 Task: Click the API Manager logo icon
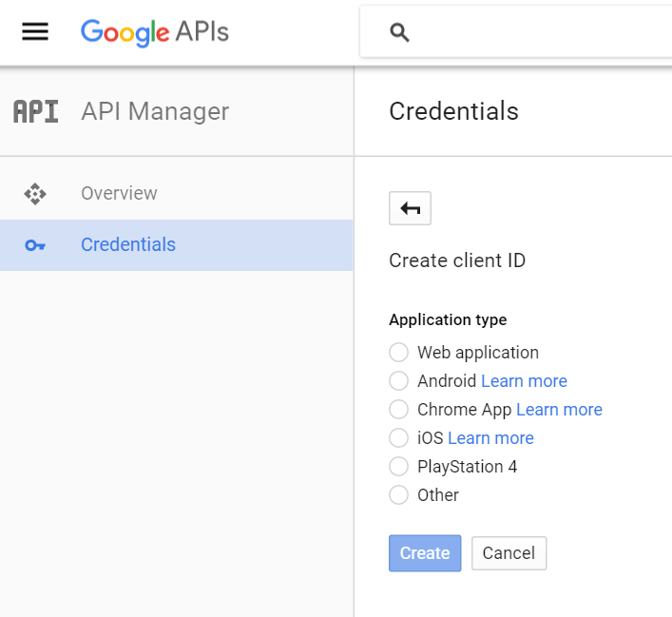pos(35,111)
